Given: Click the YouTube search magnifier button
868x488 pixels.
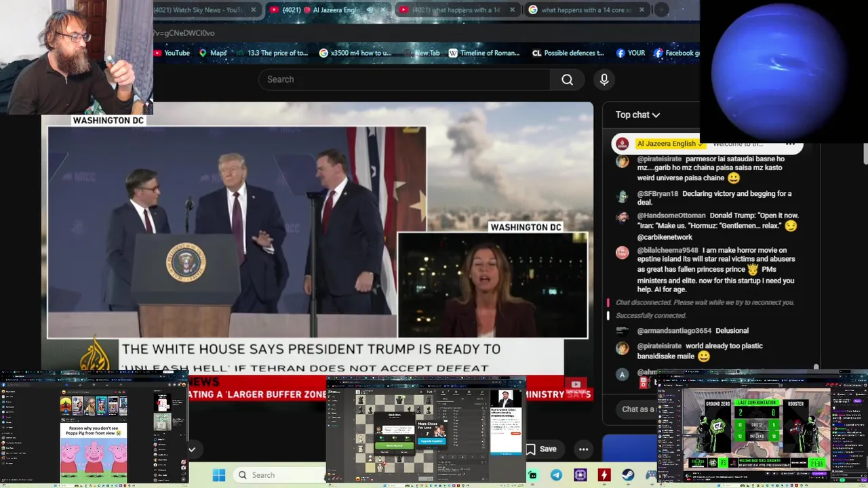Looking at the screenshot, I should point(567,79).
